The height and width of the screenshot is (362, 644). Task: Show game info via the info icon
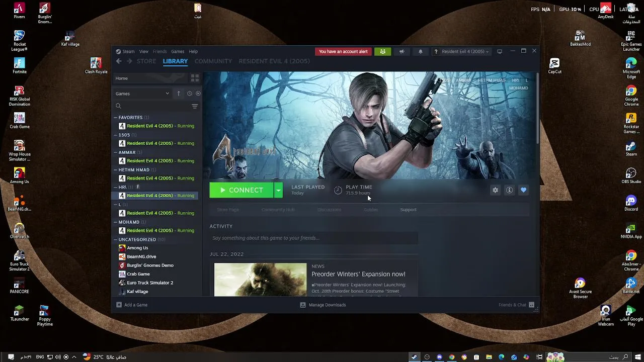(510, 190)
